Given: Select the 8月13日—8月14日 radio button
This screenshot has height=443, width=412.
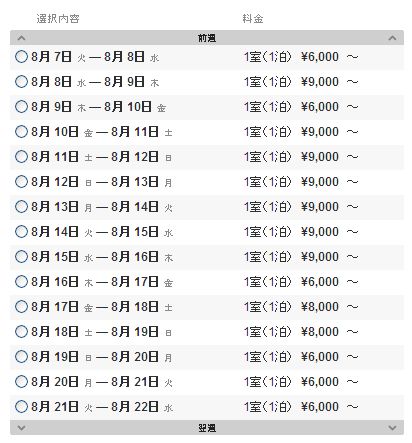Looking at the screenshot, I should [21, 207].
